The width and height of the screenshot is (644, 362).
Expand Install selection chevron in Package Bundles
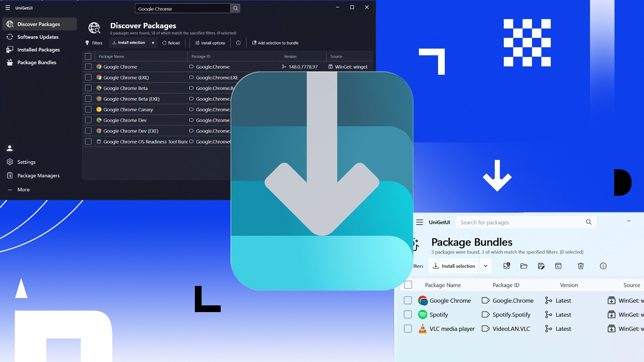[486, 266]
